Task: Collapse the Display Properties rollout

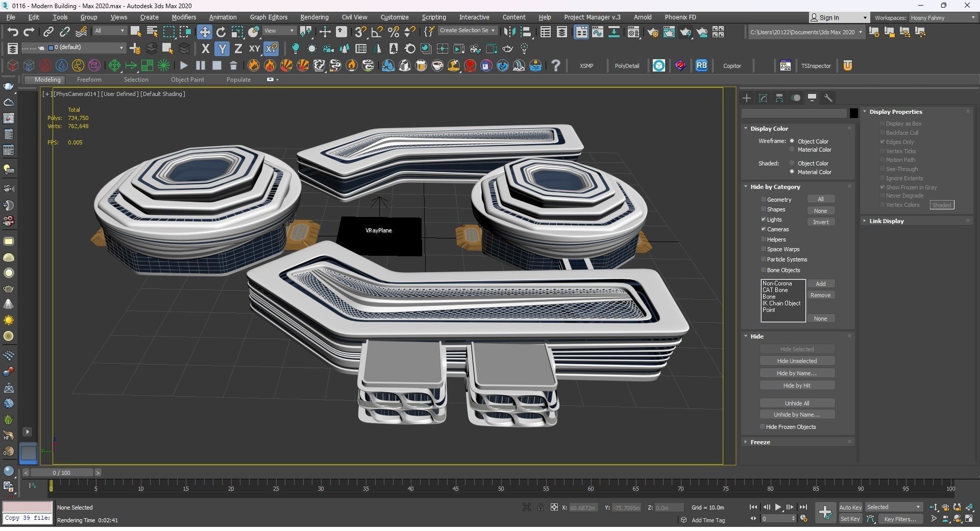Action: click(895, 112)
